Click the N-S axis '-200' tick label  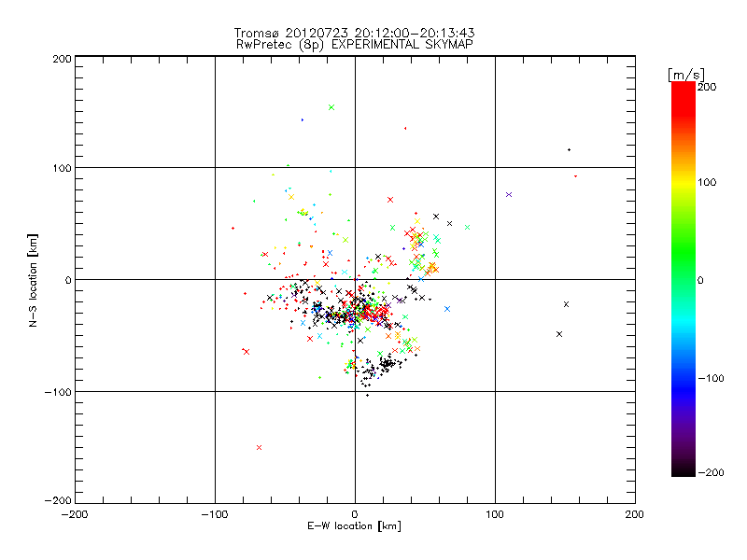[58, 500]
